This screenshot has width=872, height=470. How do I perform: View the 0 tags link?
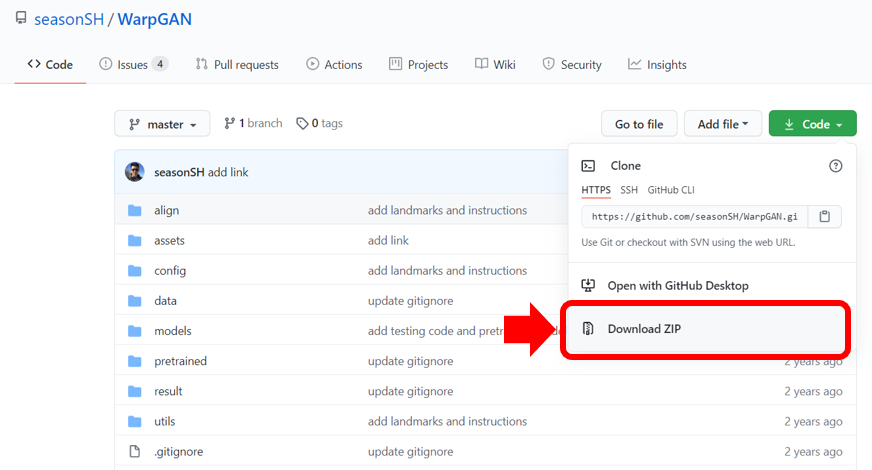pos(319,123)
